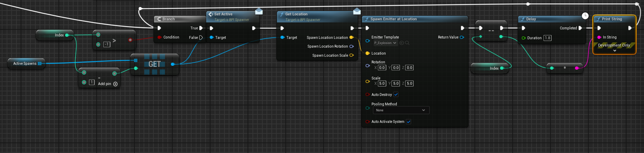The image size is (644, 153).
Task: Click the Active Spawns array output pin
Action: (40, 64)
